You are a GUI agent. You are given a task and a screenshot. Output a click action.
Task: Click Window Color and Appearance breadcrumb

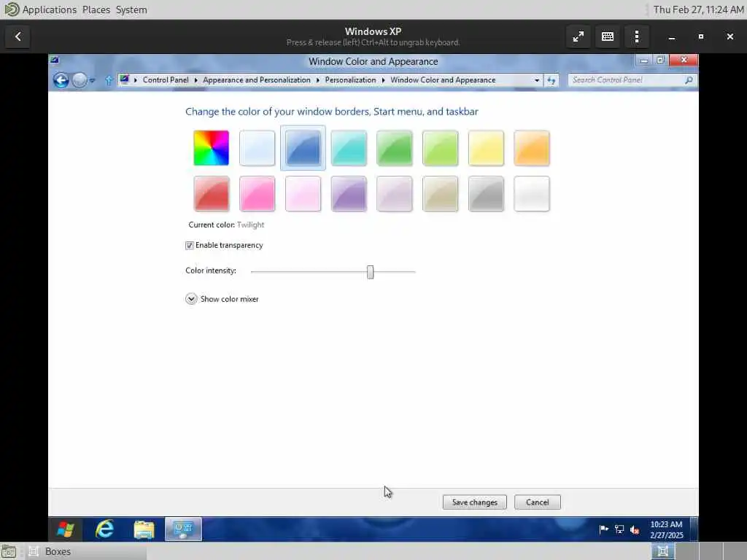443,80
